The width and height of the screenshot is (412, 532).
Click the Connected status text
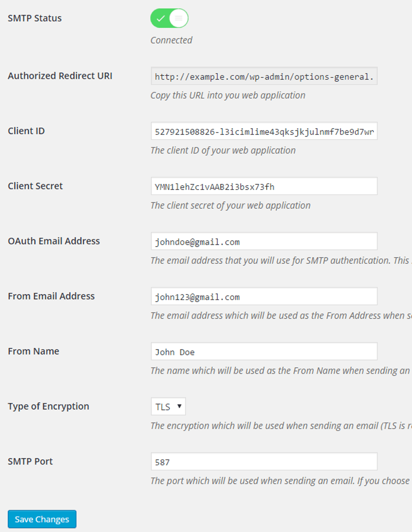(x=171, y=40)
